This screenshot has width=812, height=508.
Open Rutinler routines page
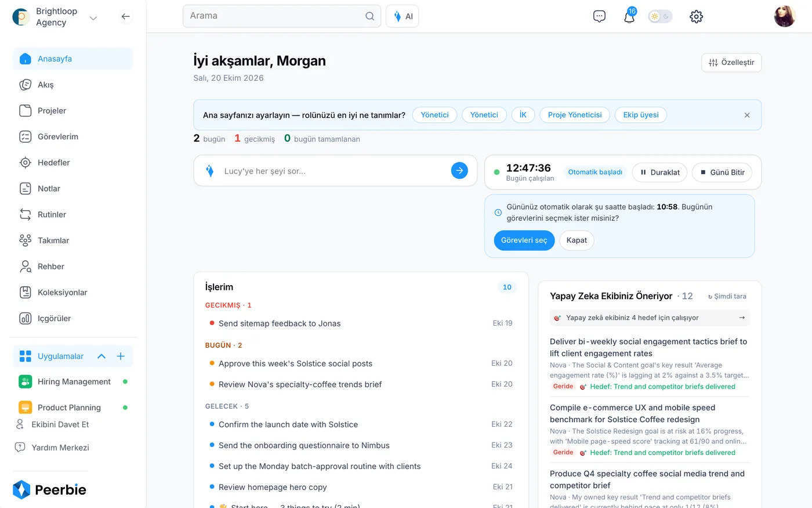coord(73,215)
